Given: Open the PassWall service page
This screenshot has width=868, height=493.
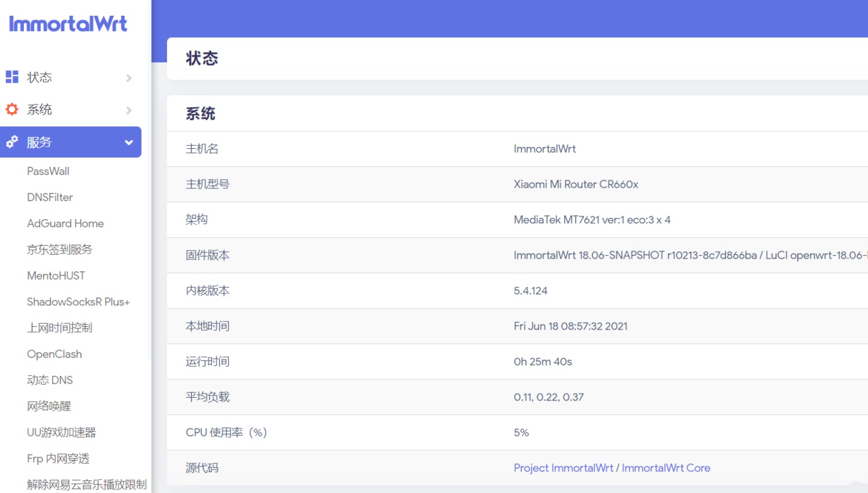Looking at the screenshot, I should click(48, 171).
